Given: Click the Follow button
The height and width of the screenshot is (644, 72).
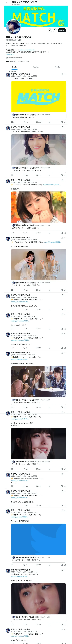Looking at the screenshot, I should coord(62,30).
